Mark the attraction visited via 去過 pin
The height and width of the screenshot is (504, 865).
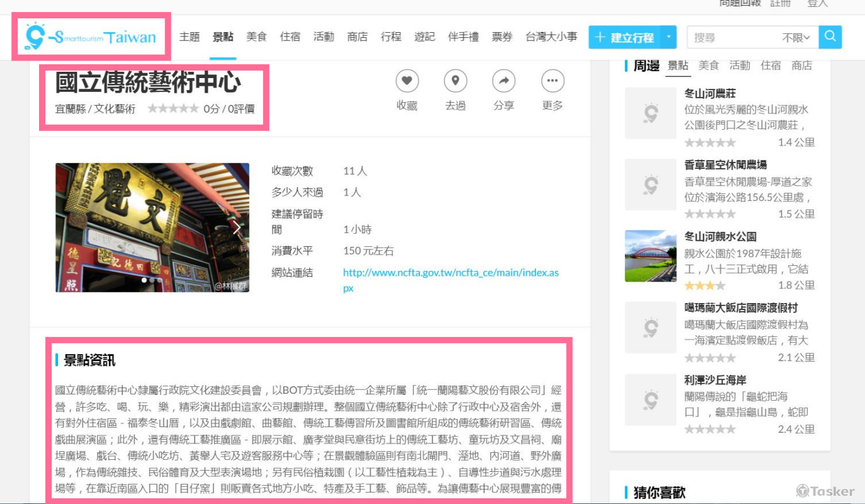pyautogui.click(x=455, y=81)
